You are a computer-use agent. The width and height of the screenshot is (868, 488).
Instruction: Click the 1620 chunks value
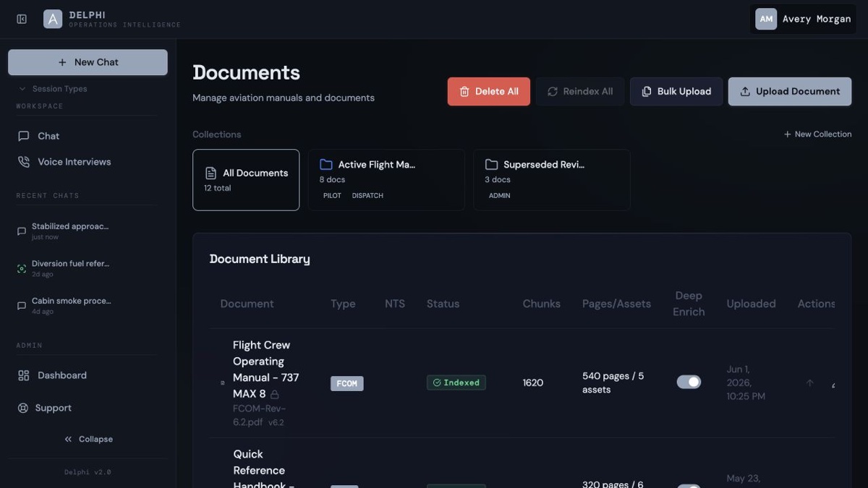point(533,382)
